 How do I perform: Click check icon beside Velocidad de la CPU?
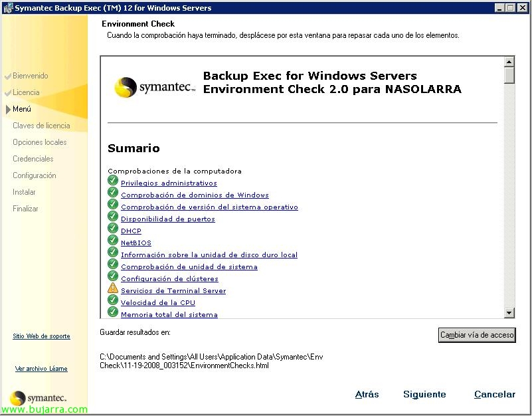pos(113,300)
